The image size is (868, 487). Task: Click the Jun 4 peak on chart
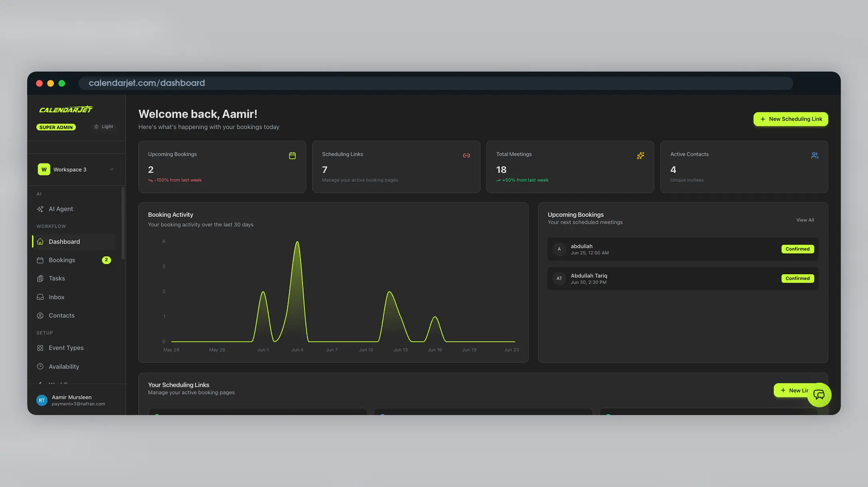297,242
